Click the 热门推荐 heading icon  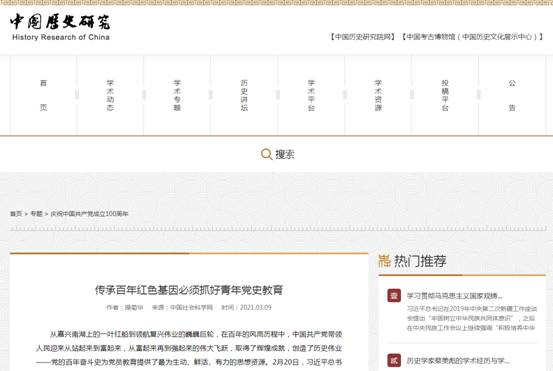coord(384,261)
